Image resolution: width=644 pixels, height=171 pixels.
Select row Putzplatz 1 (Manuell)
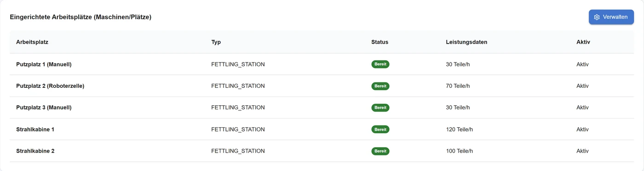coord(322,64)
